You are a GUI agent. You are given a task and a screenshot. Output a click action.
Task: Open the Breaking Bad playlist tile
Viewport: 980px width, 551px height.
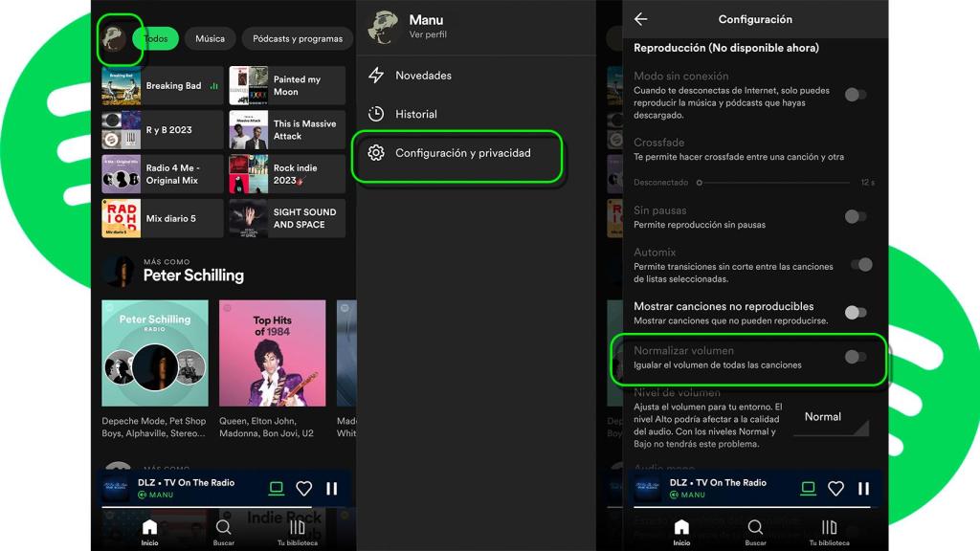tap(163, 85)
